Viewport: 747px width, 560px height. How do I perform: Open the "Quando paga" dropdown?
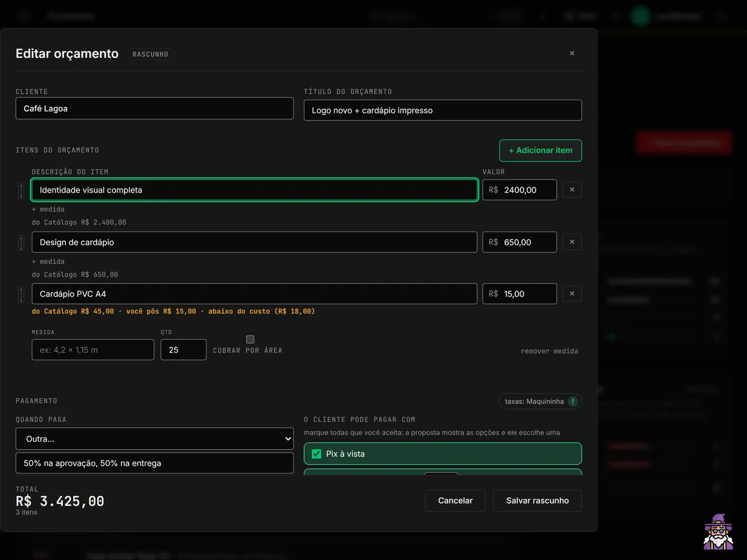click(x=154, y=439)
